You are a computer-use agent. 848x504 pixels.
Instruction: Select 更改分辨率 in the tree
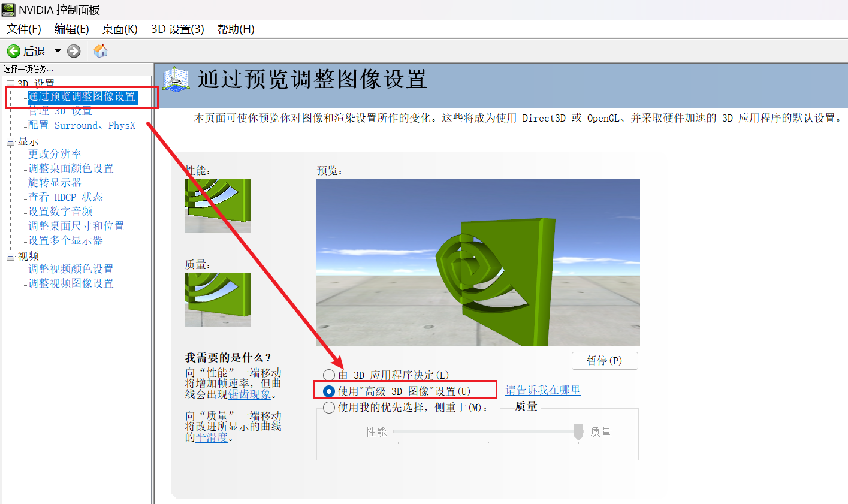pyautogui.click(x=55, y=154)
